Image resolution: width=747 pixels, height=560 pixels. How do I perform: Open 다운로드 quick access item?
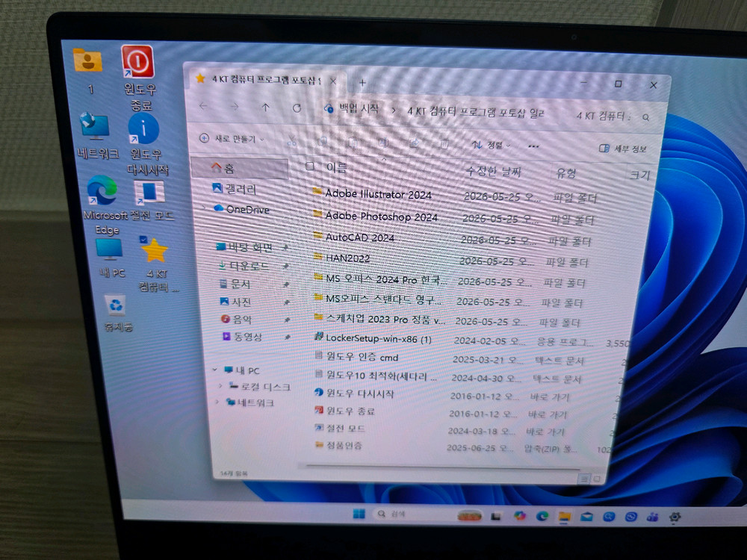coord(244,266)
